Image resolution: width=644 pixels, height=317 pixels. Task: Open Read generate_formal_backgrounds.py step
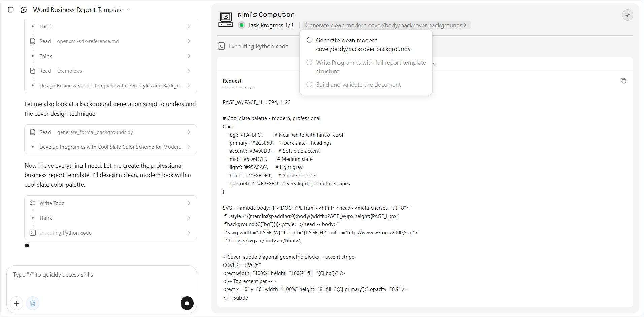(110, 132)
